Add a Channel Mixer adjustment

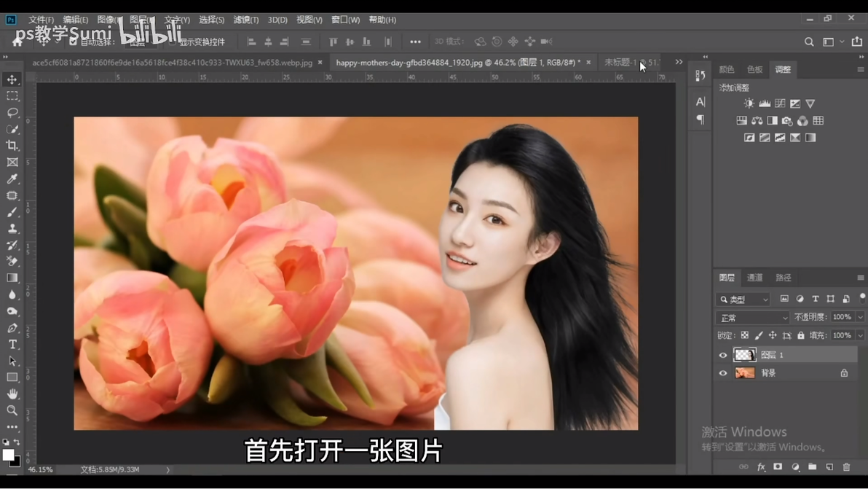802,121
